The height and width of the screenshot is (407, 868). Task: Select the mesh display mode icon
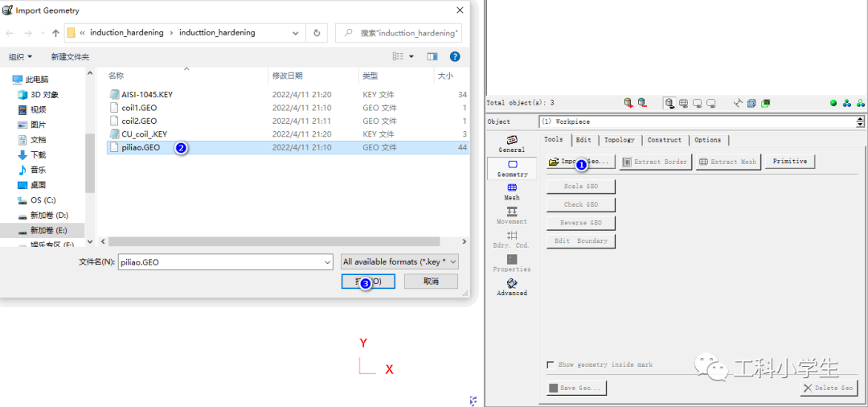[684, 103]
